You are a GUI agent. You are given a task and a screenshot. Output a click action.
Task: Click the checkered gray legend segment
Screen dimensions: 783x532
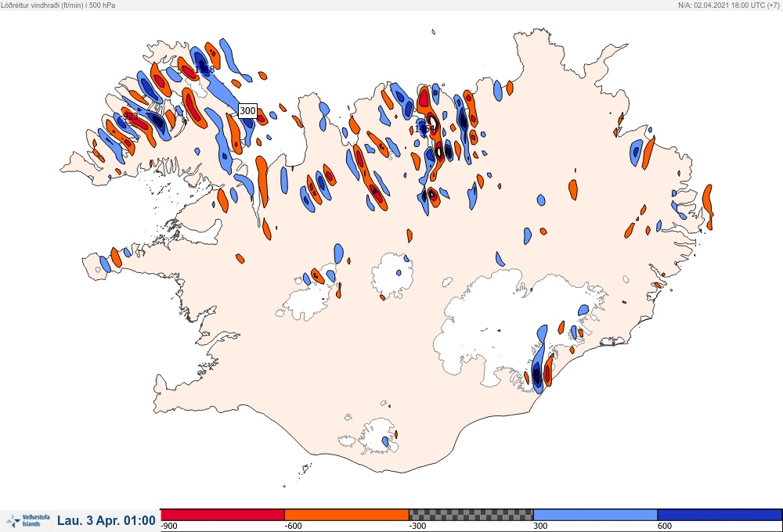point(471,515)
